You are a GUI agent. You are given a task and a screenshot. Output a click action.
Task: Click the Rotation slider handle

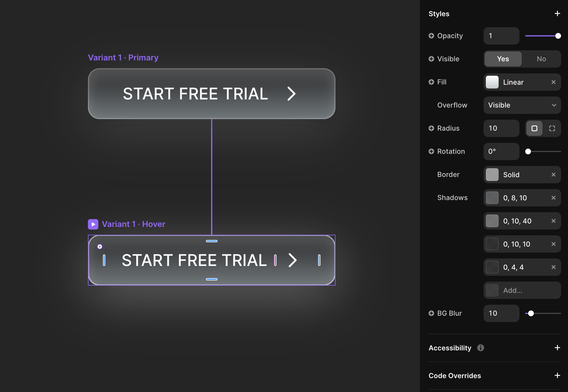(x=528, y=151)
